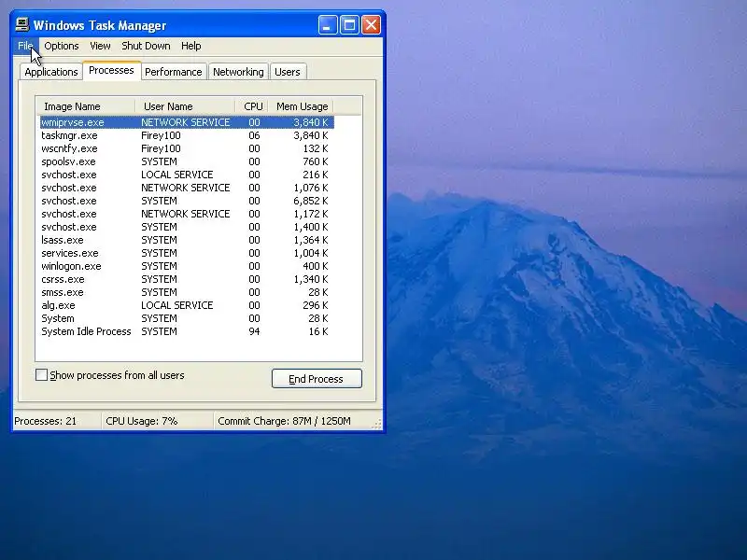Minimize the Task Manager window

click(328, 25)
